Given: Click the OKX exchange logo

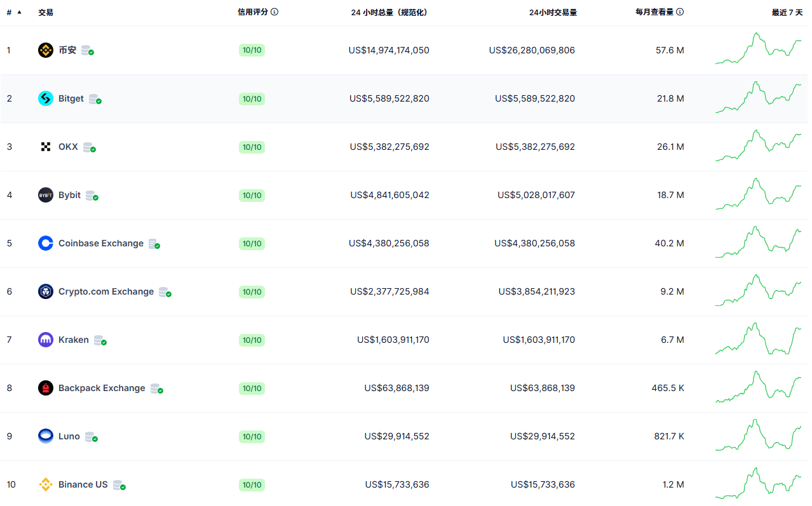Looking at the screenshot, I should [x=46, y=147].
